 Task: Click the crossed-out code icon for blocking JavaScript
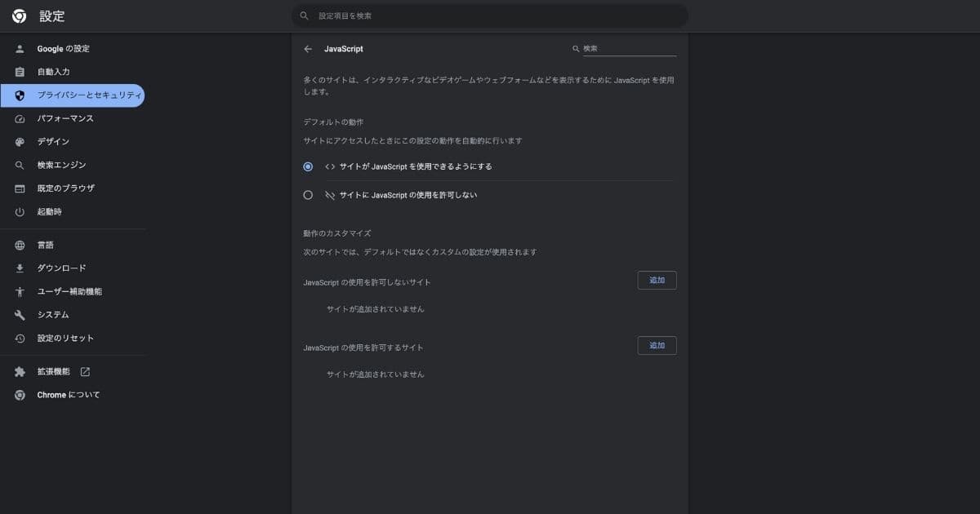(330, 195)
